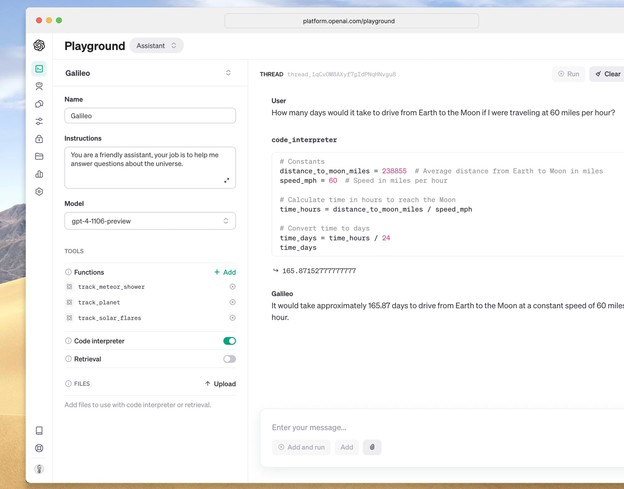Click the value 238855 in the code
This screenshot has height=489, width=624.
(x=394, y=171)
